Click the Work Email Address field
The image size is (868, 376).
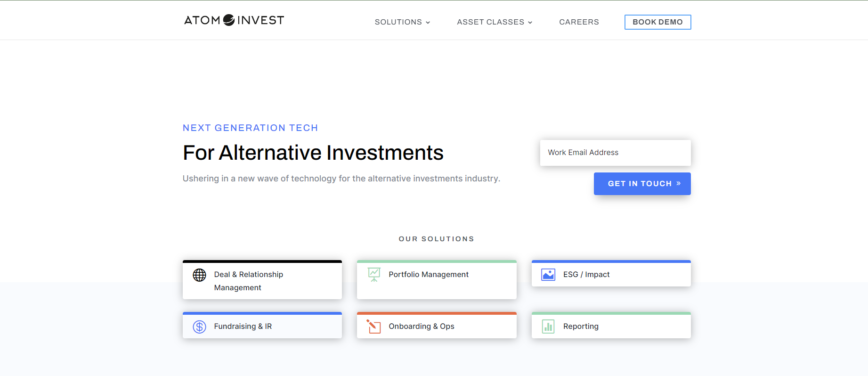point(615,153)
